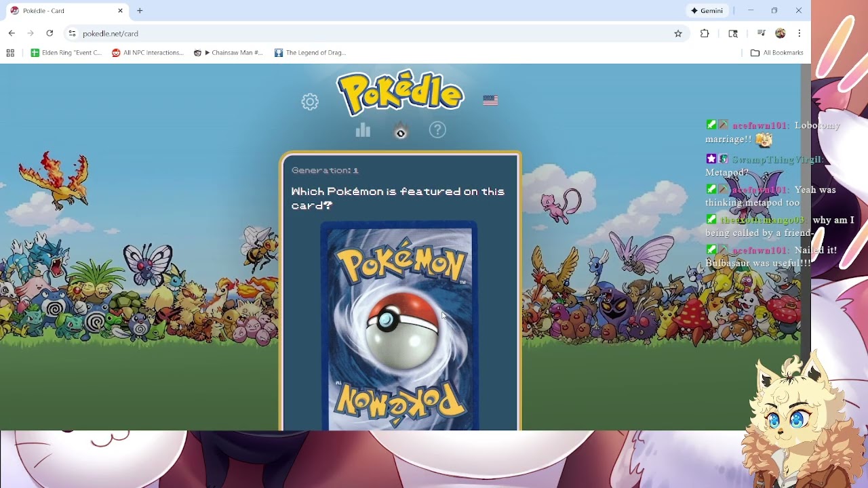Go forward in browser history

pyautogui.click(x=31, y=33)
